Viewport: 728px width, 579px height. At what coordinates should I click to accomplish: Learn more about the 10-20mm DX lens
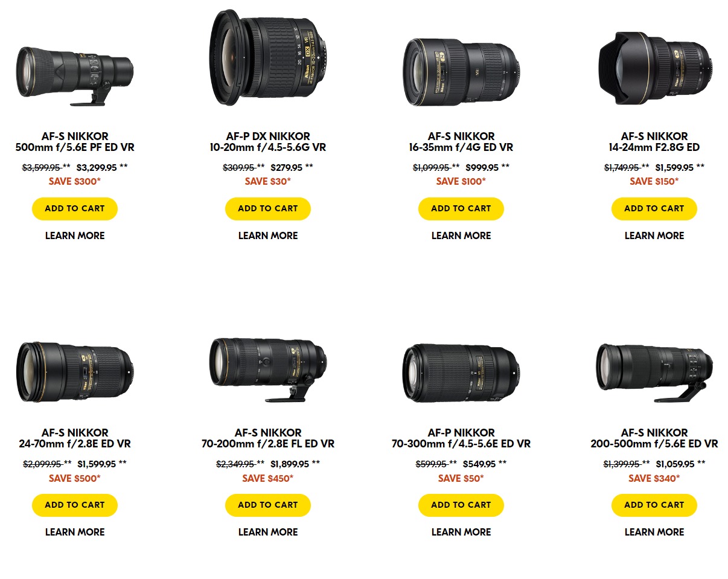pos(268,235)
